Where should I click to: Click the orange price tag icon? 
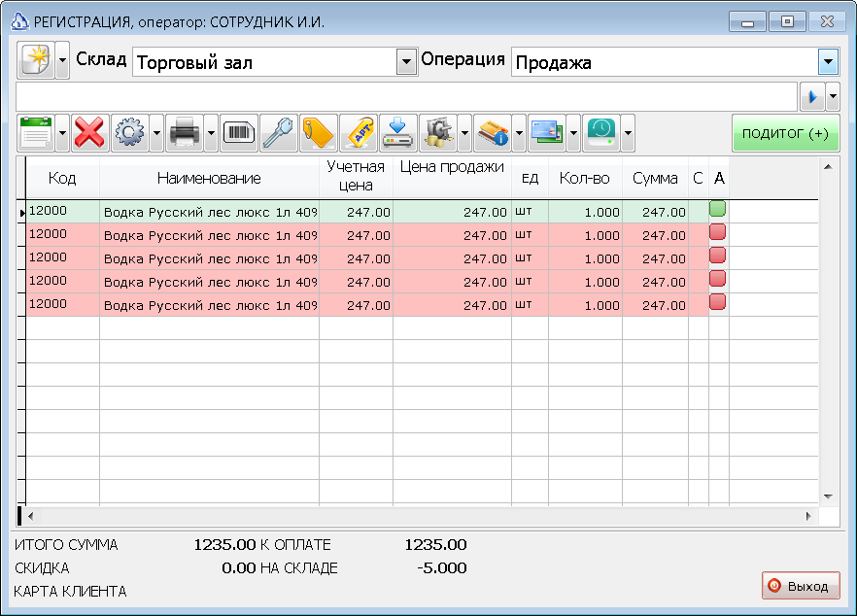tap(319, 133)
